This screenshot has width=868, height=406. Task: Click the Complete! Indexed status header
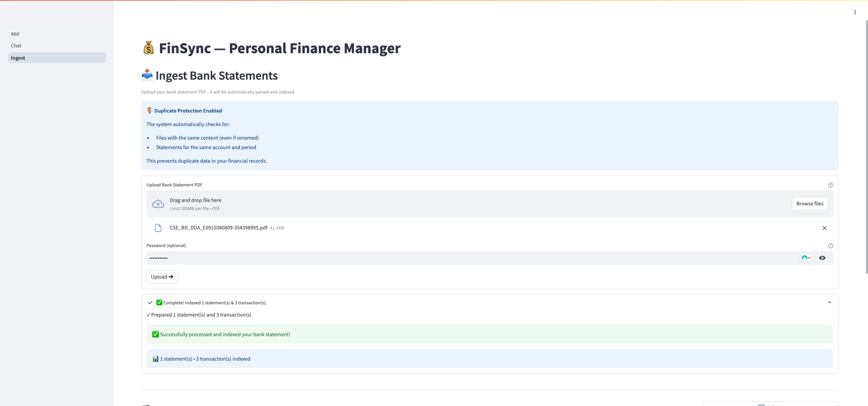[x=215, y=303]
